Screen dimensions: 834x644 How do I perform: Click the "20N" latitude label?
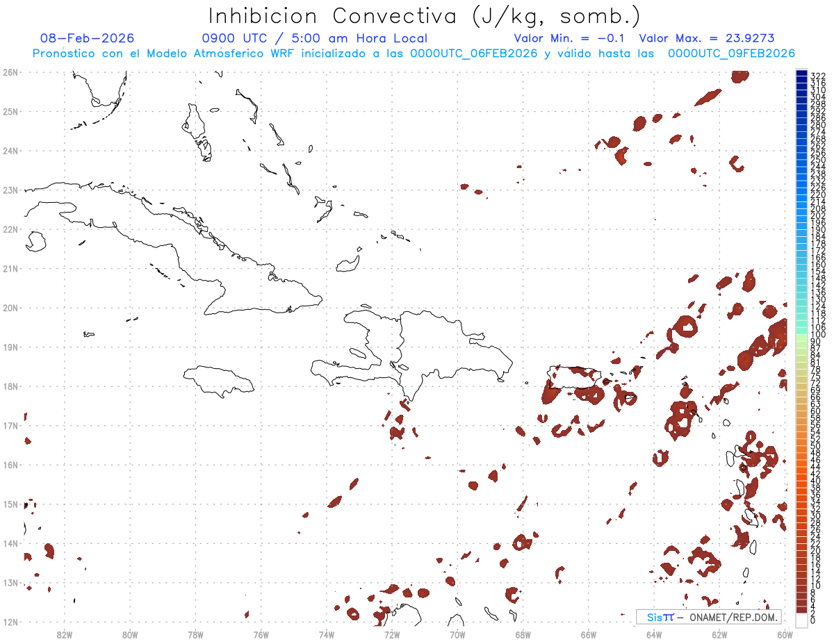tap(10, 308)
